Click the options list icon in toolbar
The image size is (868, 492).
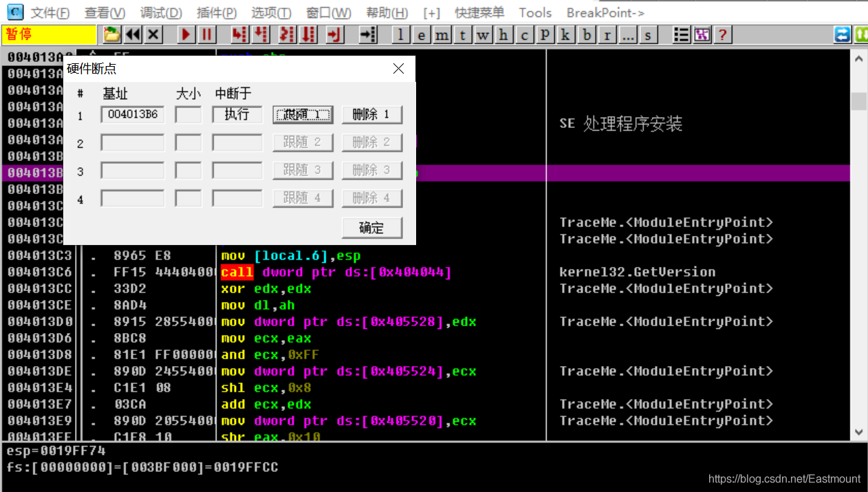[x=682, y=34]
